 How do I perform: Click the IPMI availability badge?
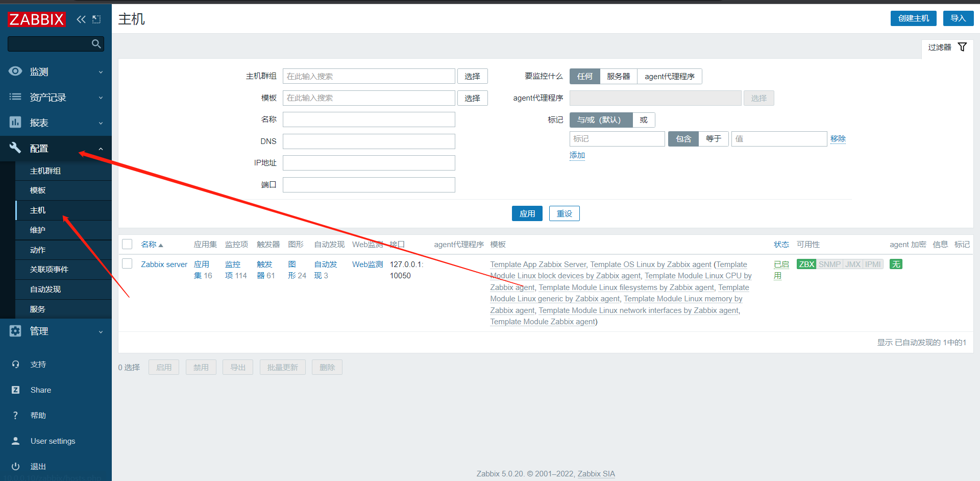873,264
